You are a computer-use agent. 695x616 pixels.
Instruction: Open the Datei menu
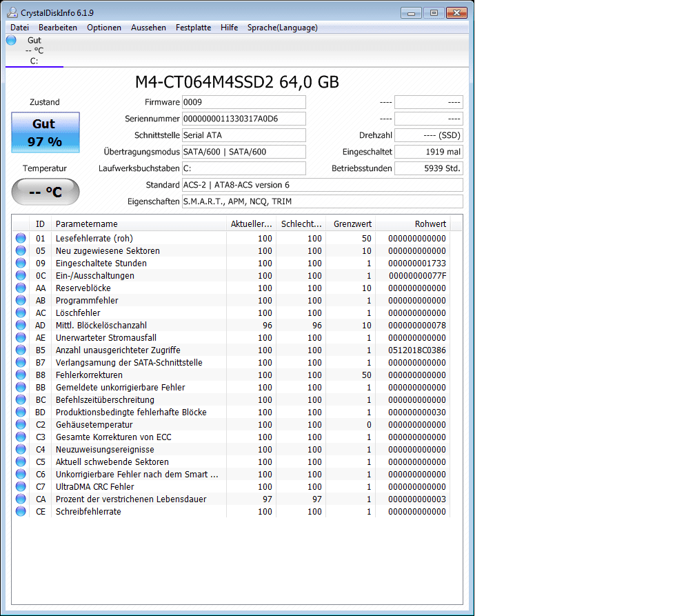pos(19,28)
